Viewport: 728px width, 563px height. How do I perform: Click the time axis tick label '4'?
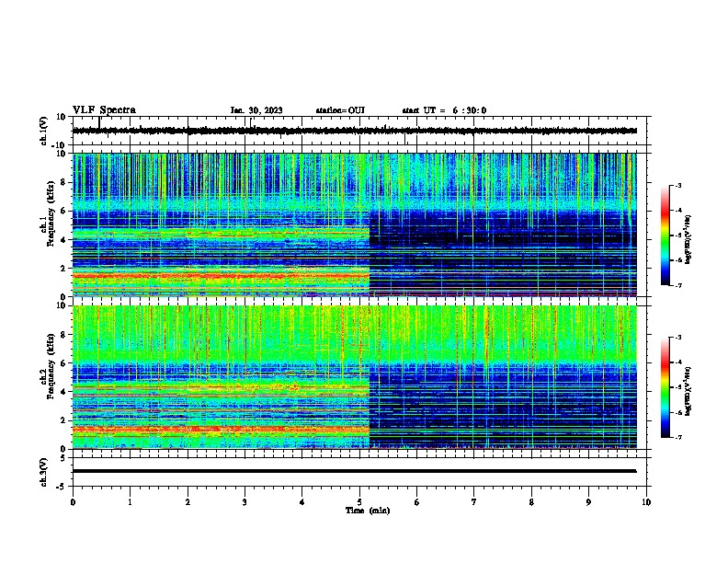point(302,502)
